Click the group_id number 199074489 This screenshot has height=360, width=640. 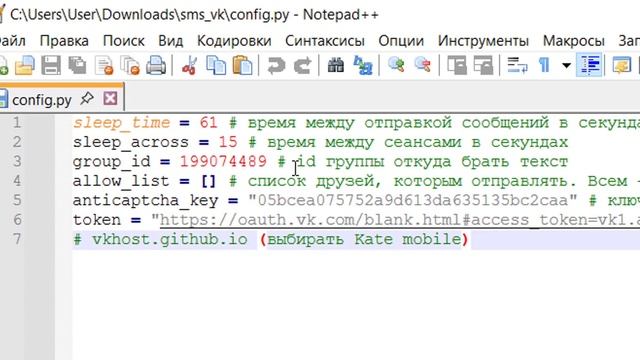click(223, 162)
